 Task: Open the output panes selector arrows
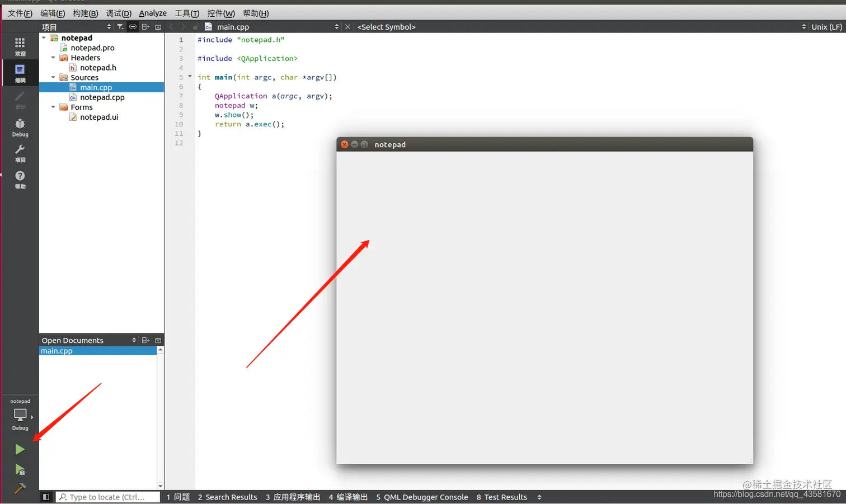(x=539, y=497)
